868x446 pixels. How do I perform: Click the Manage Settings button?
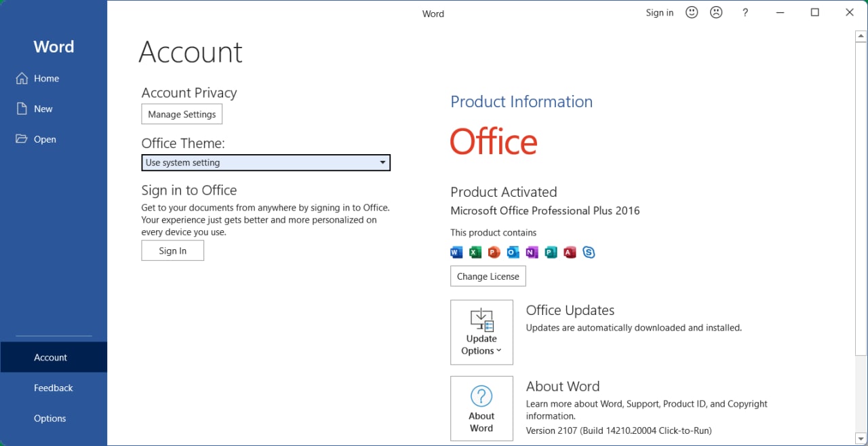(182, 114)
